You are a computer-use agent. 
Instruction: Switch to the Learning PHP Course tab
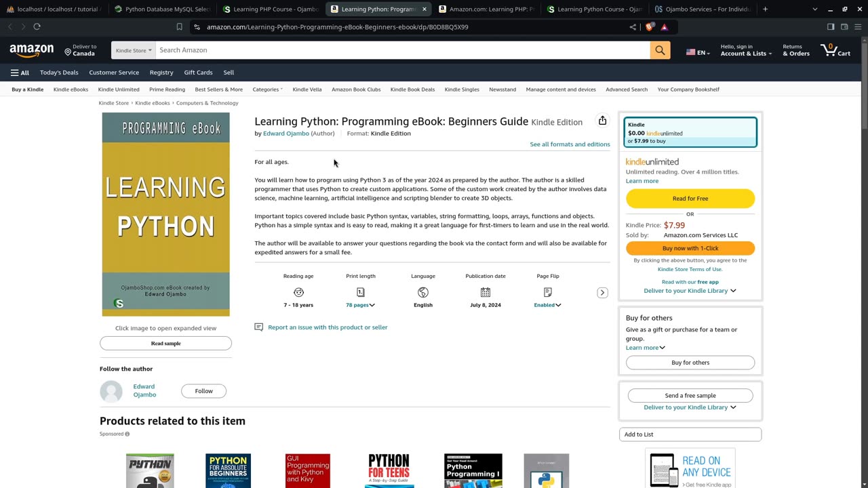(x=271, y=9)
